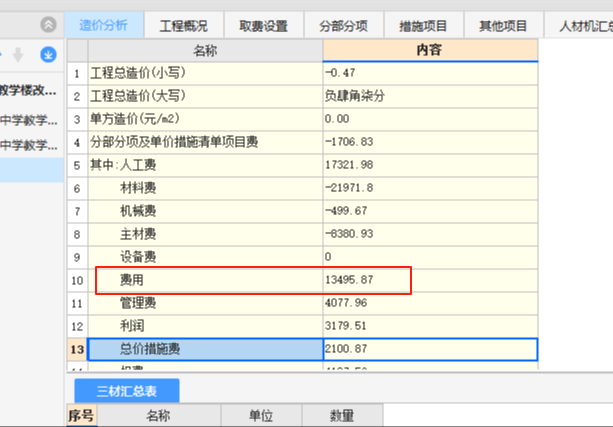This screenshot has height=427, width=613.
Task: Select the 利润 row name
Action: pyautogui.click(x=205, y=327)
